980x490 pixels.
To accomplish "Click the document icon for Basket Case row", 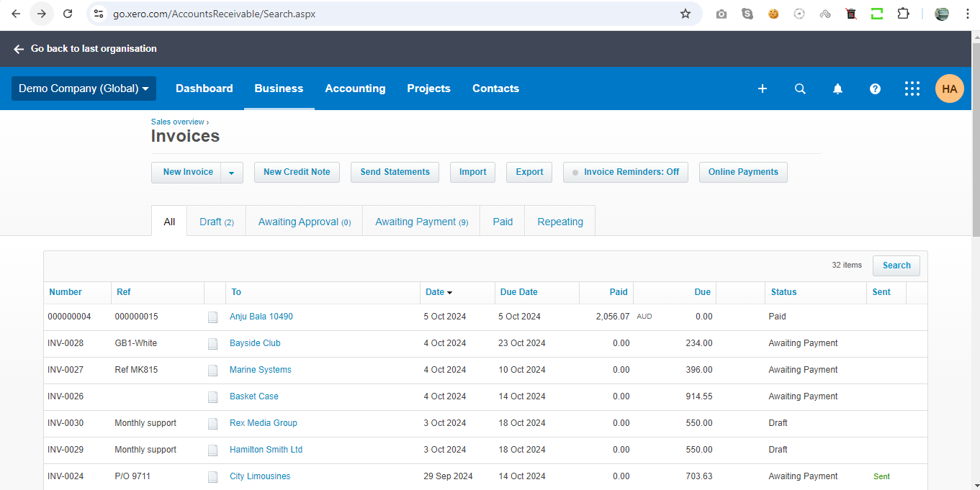I will [212, 397].
